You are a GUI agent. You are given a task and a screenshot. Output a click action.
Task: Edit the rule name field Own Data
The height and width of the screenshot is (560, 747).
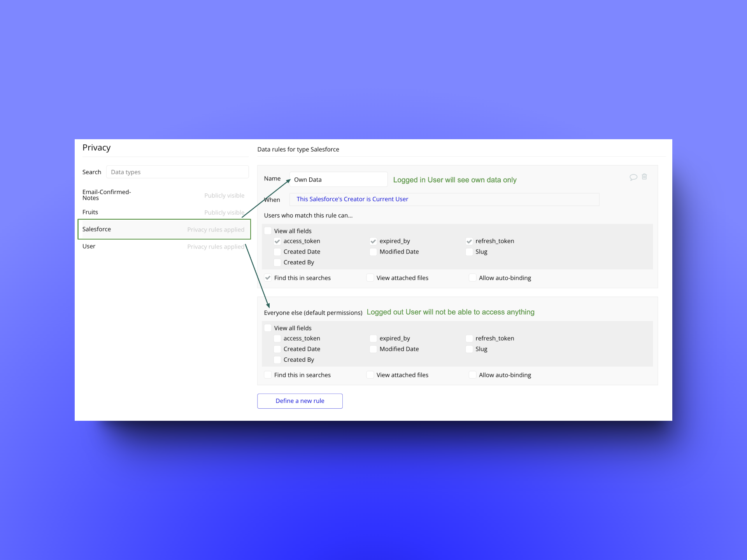click(x=338, y=179)
